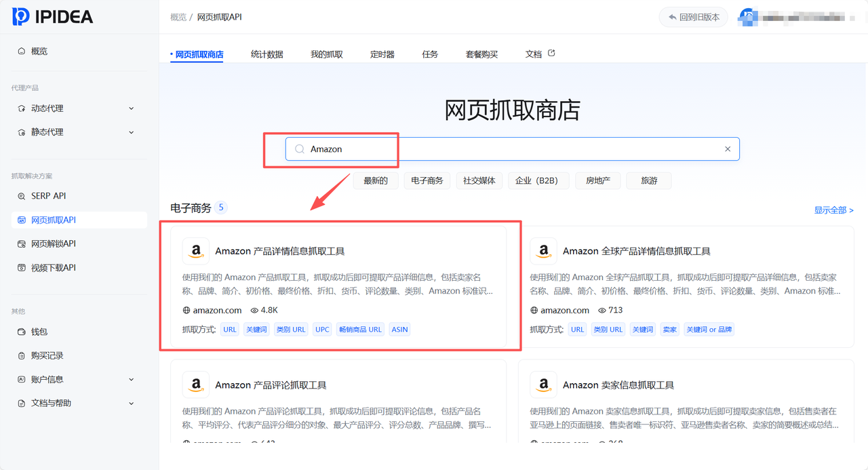
Task: Click the 静态代理 sidebar icon
Action: point(21,132)
